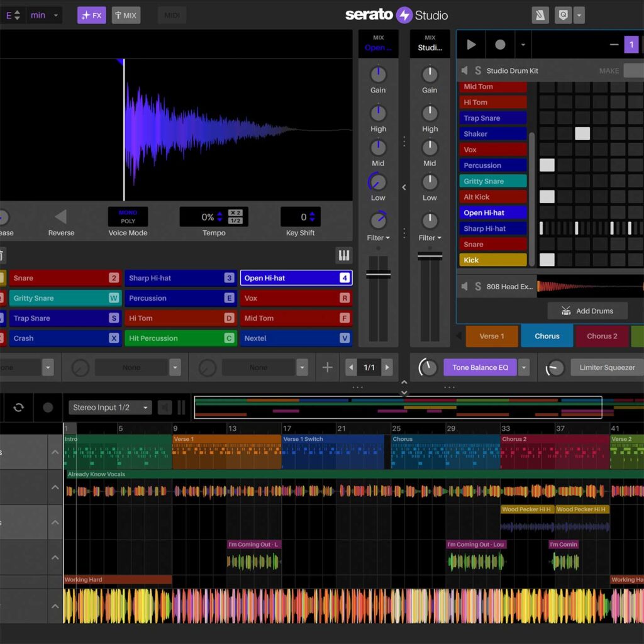Image resolution: width=644 pixels, height=644 pixels.
Task: Click the record button next to the loop icon
Action: pos(48,407)
